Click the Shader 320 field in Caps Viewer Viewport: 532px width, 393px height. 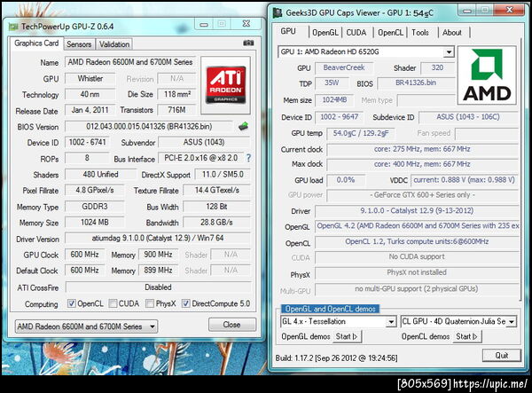coord(437,67)
